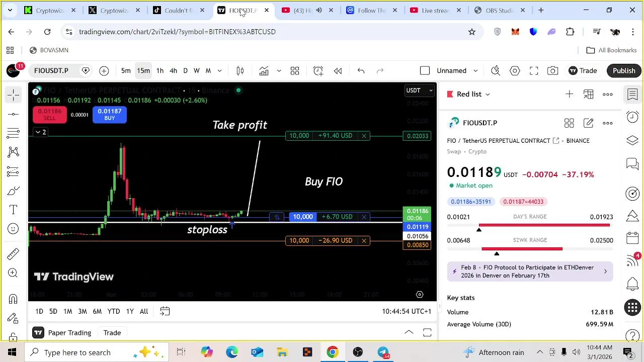Open object tree and data window layers
Image resolution: width=644 pixels, height=362 pixels.
pyautogui.click(x=632, y=140)
